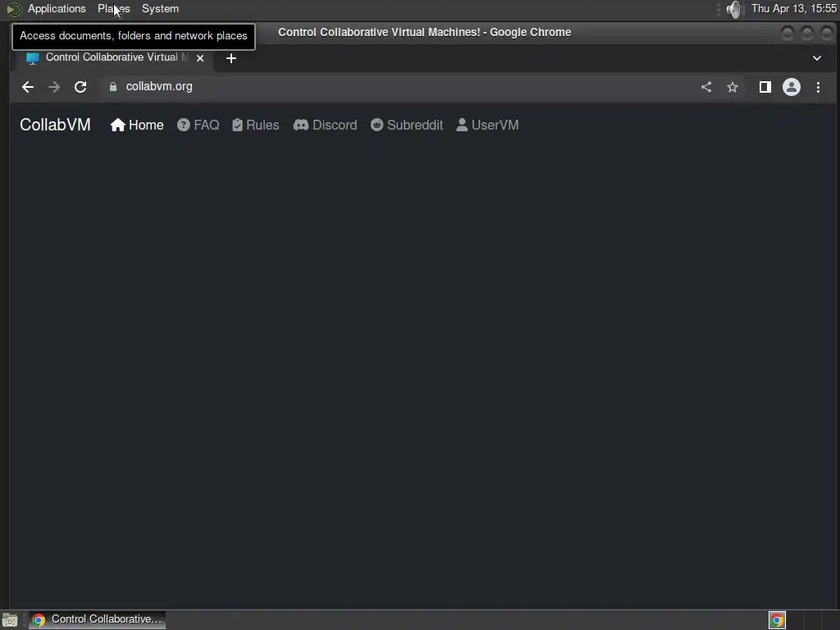Select Control Collaborative taskbar window button

click(97, 620)
